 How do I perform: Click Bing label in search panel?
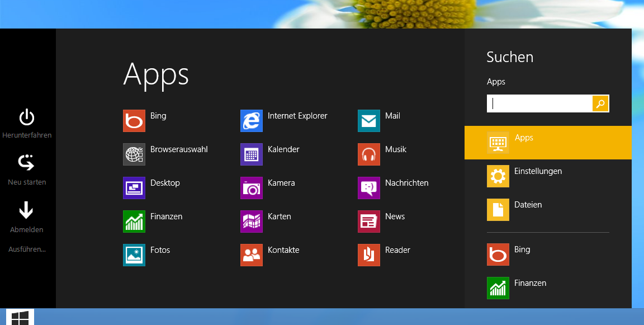point(522,250)
